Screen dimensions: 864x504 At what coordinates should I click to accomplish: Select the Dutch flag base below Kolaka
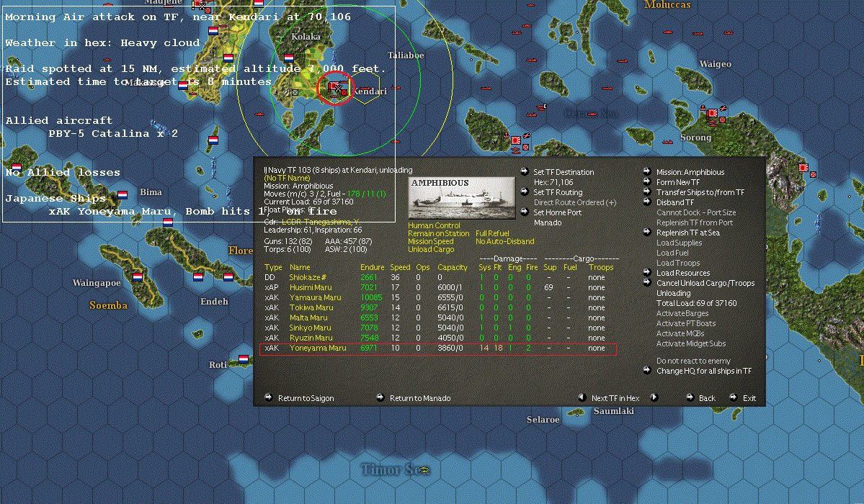coord(288,58)
